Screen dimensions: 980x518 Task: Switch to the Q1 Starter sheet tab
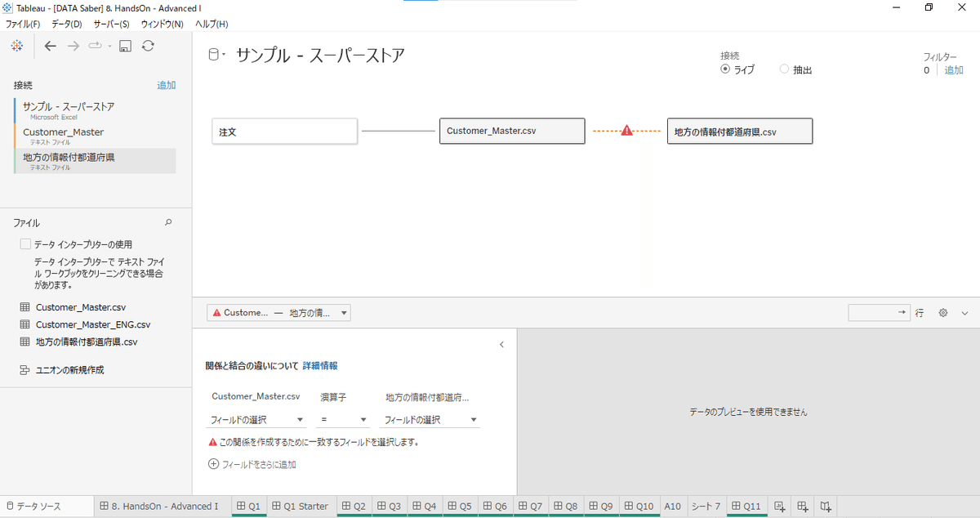point(300,507)
